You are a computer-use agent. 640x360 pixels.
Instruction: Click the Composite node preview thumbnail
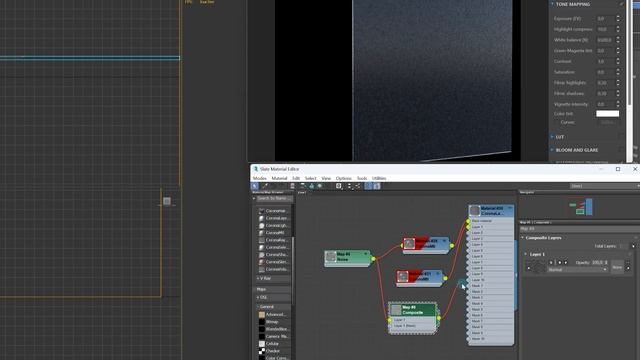coord(396,310)
